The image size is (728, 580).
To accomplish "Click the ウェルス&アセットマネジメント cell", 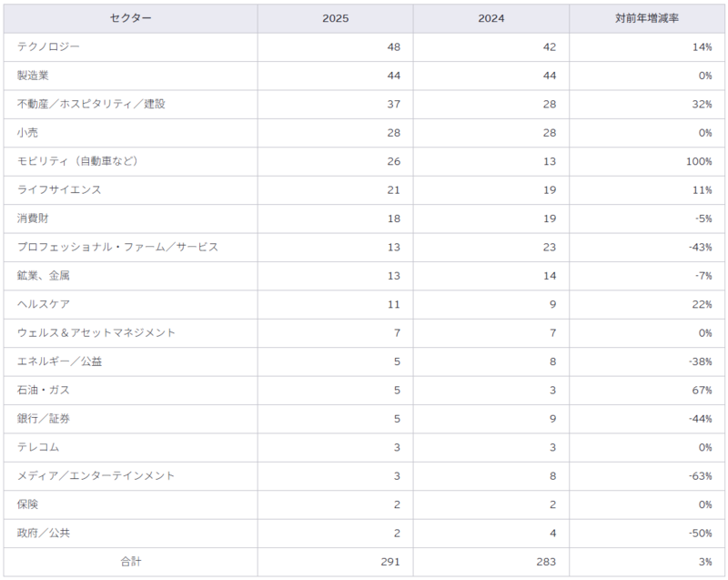I will tap(130, 333).
